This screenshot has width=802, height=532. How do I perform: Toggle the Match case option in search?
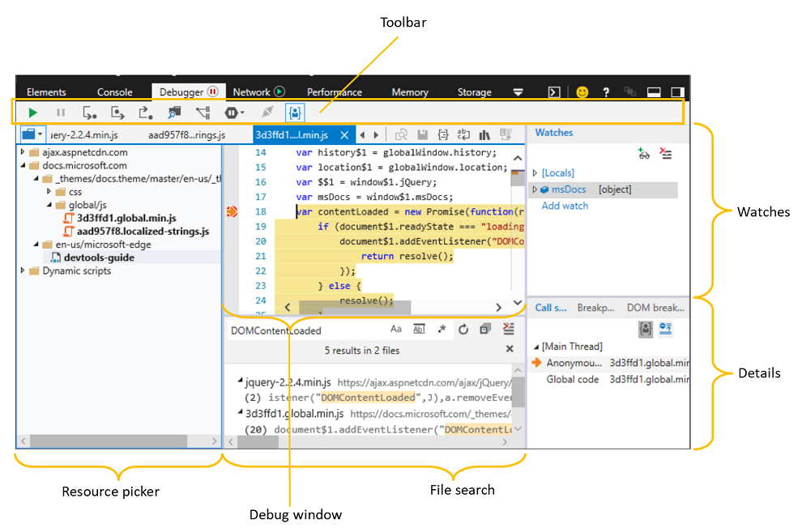click(x=396, y=329)
